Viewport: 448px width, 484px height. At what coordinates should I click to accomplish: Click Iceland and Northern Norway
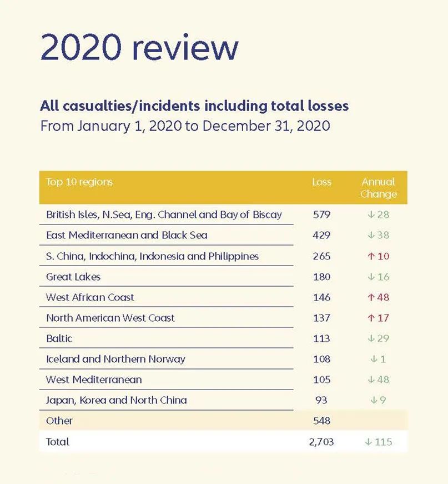115,359
